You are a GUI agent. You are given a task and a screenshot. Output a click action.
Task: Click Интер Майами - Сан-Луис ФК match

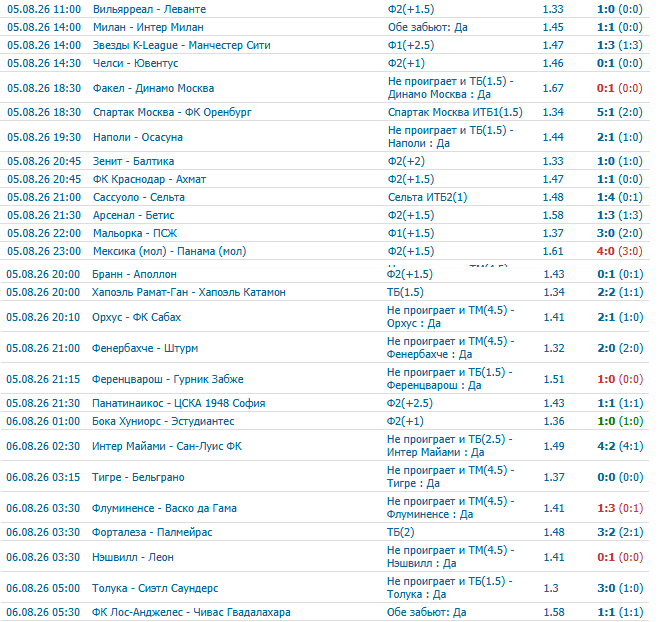(167, 446)
